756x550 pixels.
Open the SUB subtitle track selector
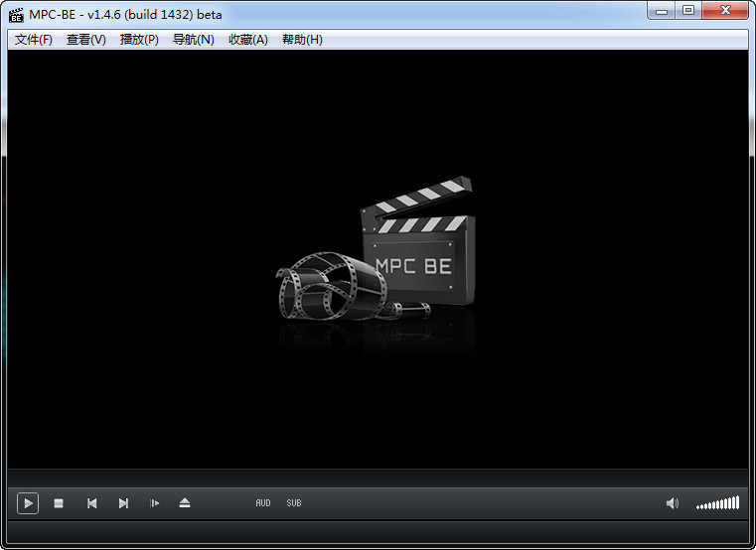[294, 503]
